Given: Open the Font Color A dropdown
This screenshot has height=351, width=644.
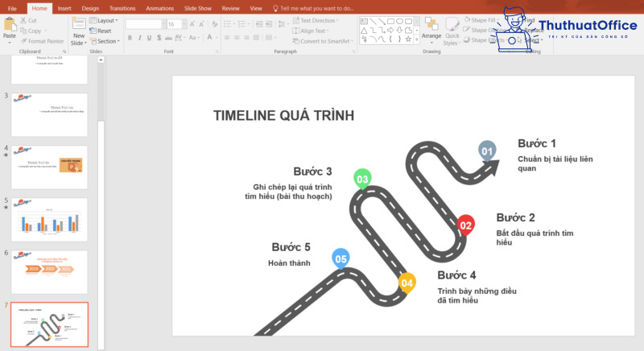Looking at the screenshot, I should [x=212, y=38].
